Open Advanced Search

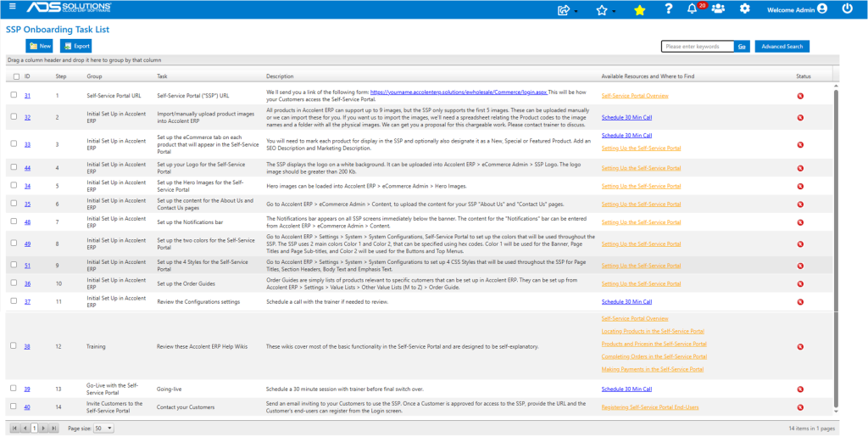782,47
